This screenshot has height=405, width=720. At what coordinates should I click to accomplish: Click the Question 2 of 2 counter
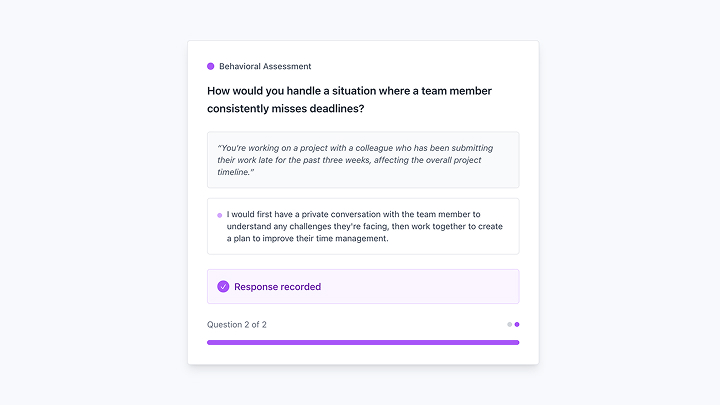pyautogui.click(x=237, y=324)
